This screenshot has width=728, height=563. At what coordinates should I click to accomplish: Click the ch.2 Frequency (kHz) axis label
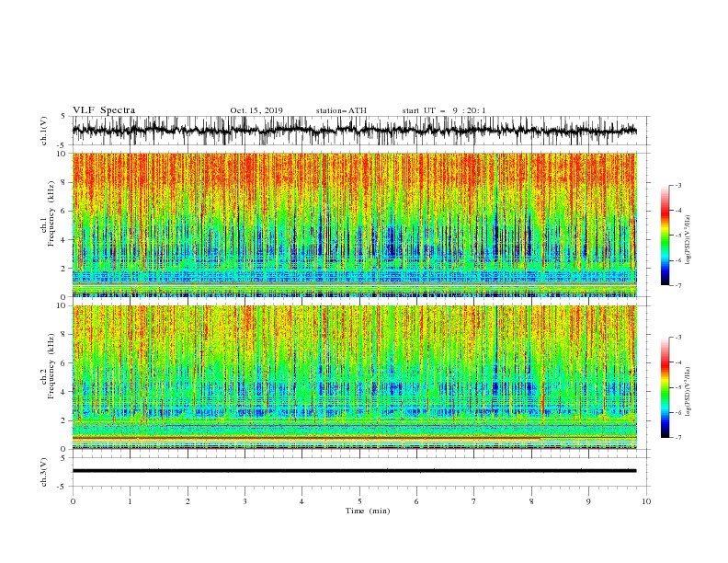(x=48, y=366)
